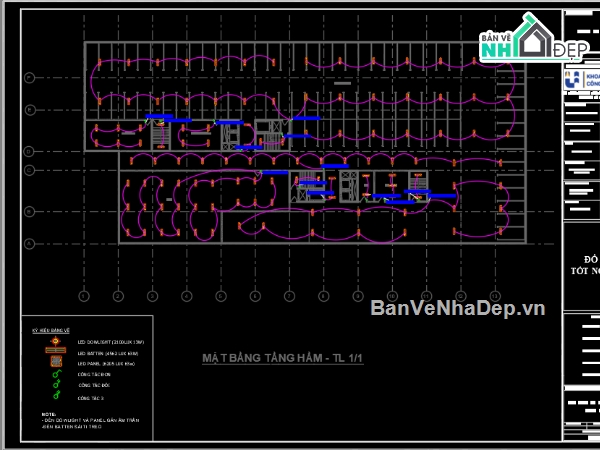Click grid axis bubble A

[x=29, y=243]
